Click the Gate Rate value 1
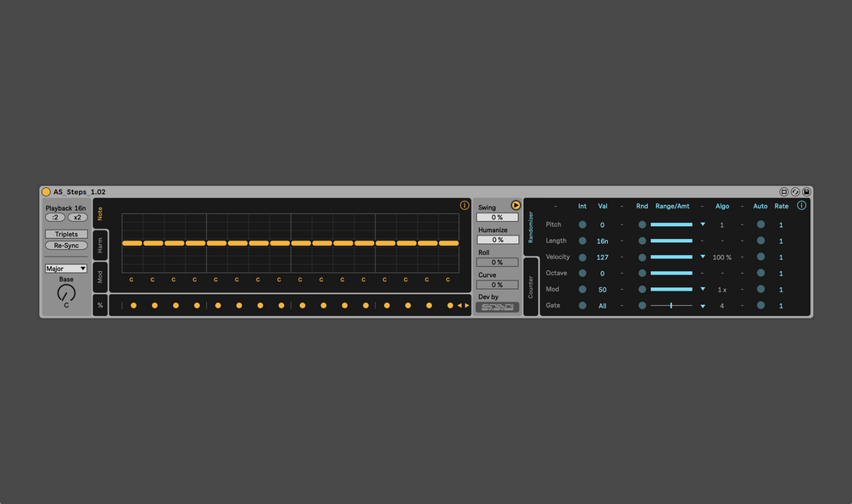Viewport: 852px width, 504px height. 781,307
